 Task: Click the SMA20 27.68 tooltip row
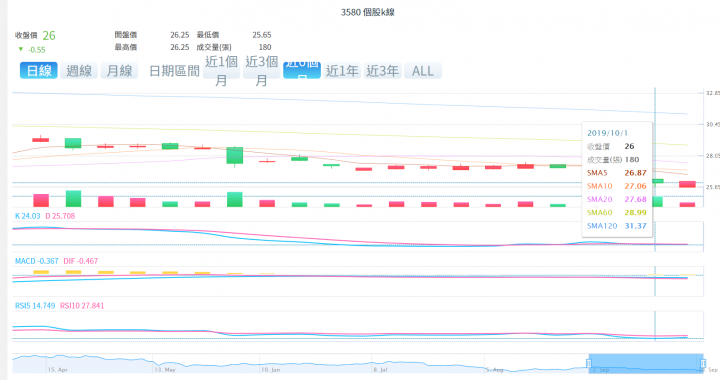617,200
